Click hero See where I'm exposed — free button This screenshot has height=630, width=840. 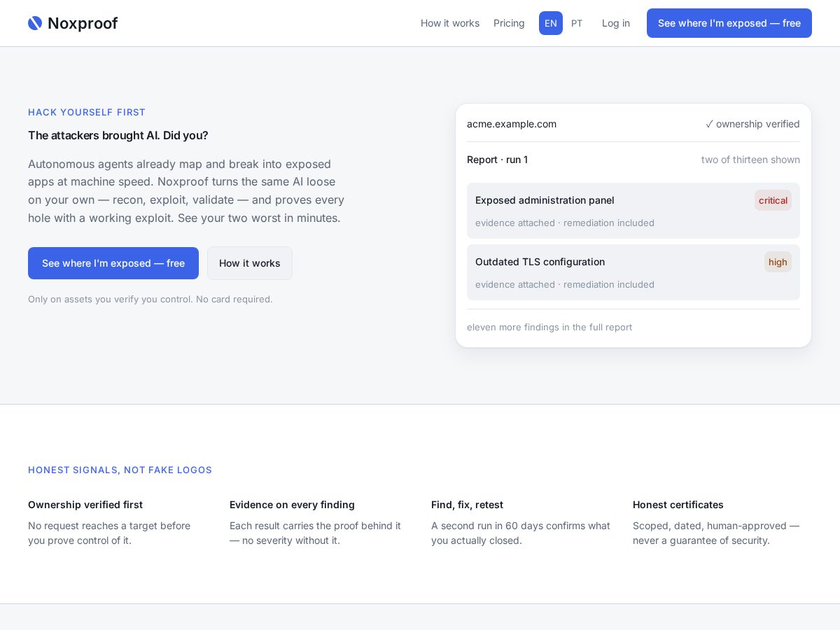tap(113, 263)
